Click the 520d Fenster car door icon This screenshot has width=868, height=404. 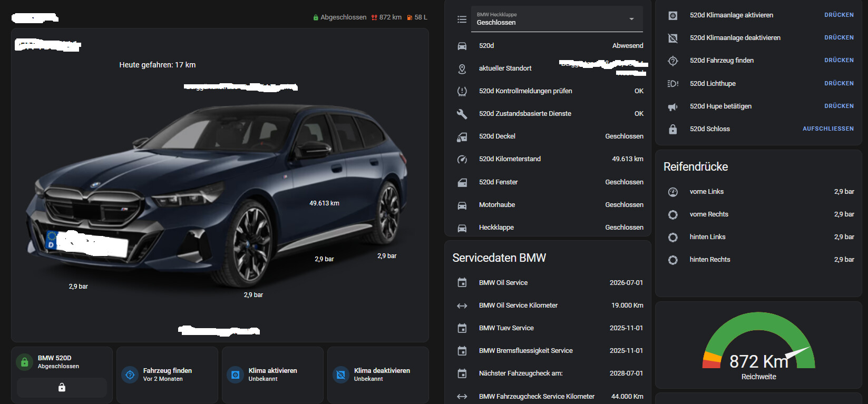462,182
